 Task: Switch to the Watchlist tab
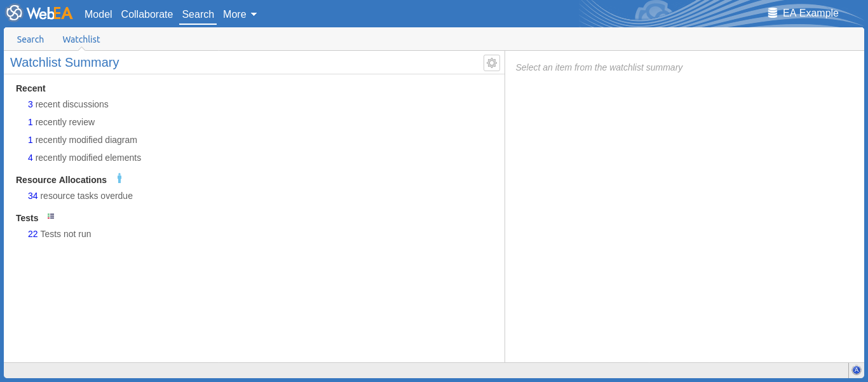[x=81, y=39]
